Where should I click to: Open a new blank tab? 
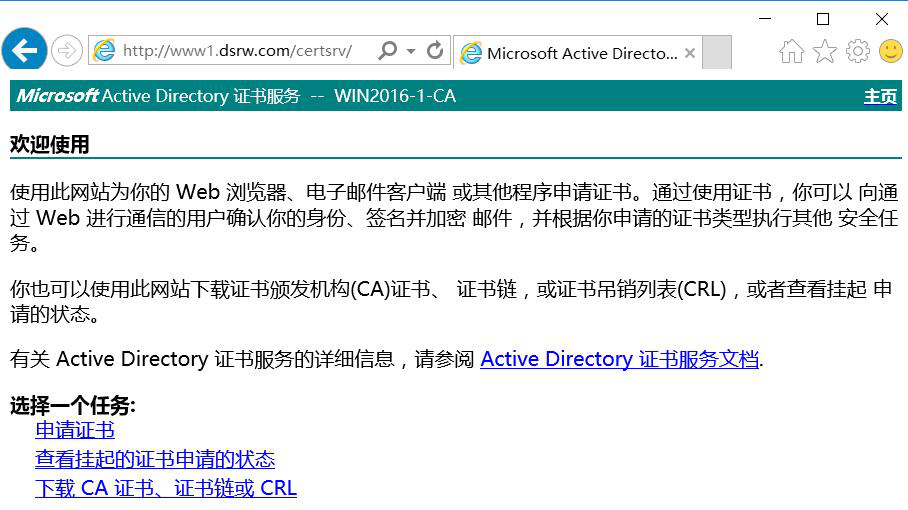[717, 52]
